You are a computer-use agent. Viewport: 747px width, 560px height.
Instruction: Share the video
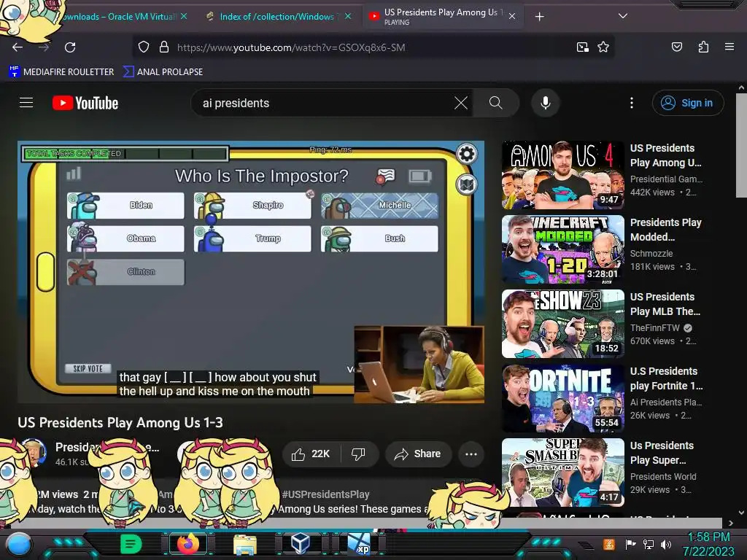418,454
